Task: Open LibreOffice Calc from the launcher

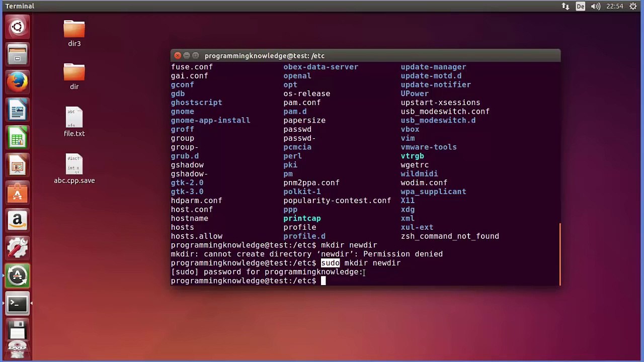Action: (x=17, y=138)
